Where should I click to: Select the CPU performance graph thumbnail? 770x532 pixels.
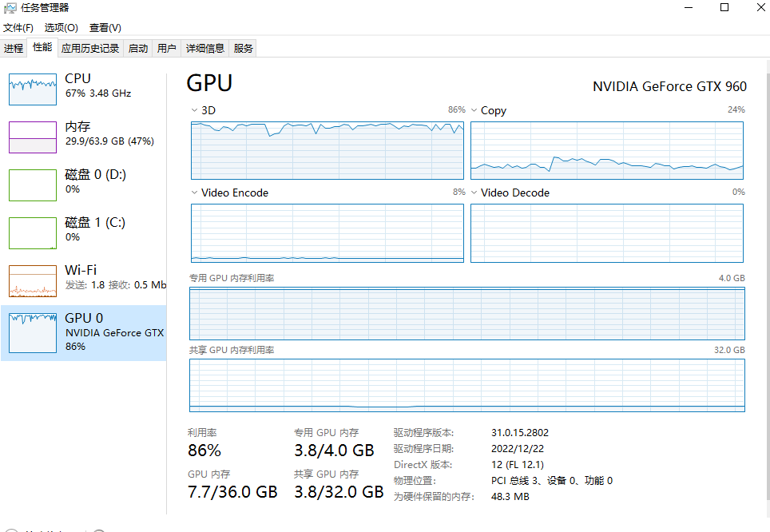33,89
